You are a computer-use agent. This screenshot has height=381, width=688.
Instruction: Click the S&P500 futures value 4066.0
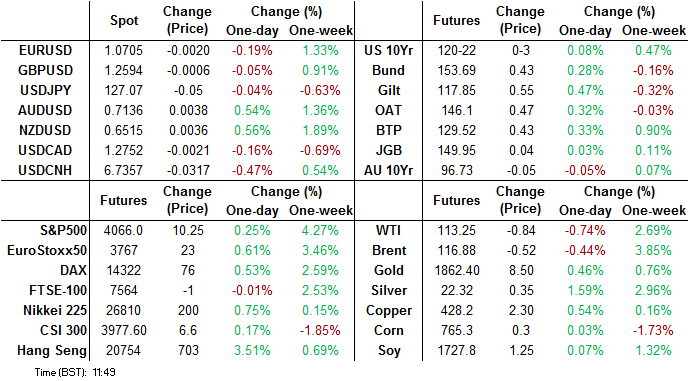click(x=123, y=230)
